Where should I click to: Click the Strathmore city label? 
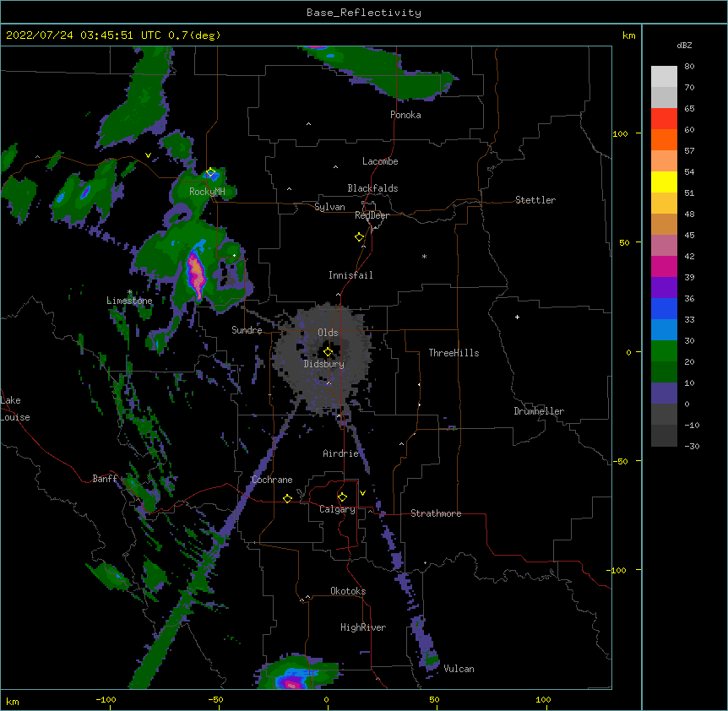pos(436,513)
